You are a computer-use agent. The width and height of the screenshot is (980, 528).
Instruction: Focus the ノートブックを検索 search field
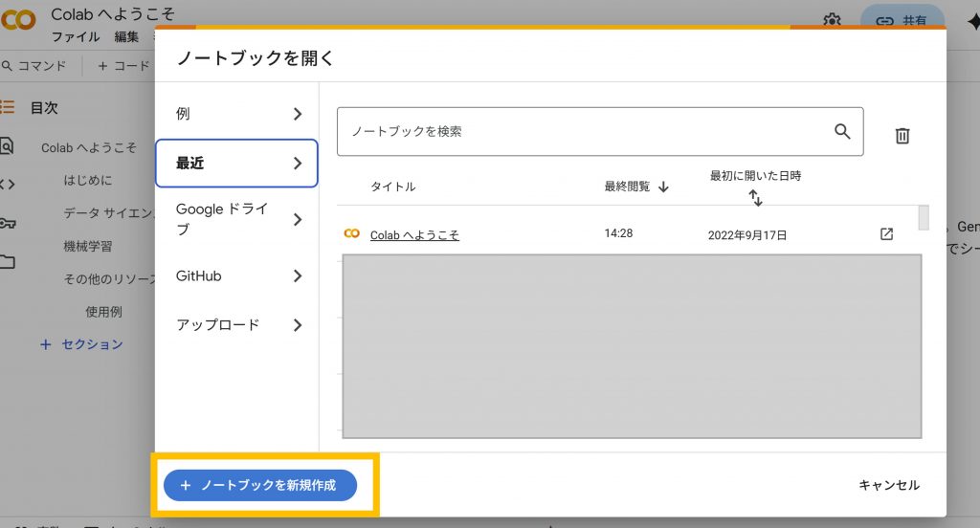(x=600, y=131)
